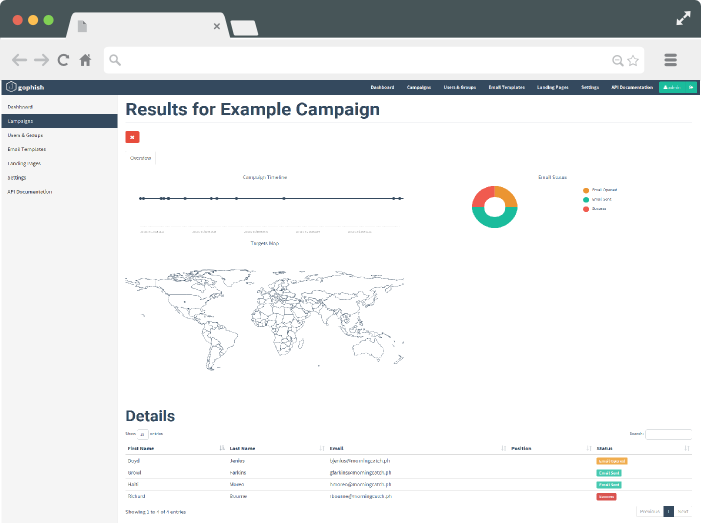Select Landing Pages in the left sidebar

(59, 164)
